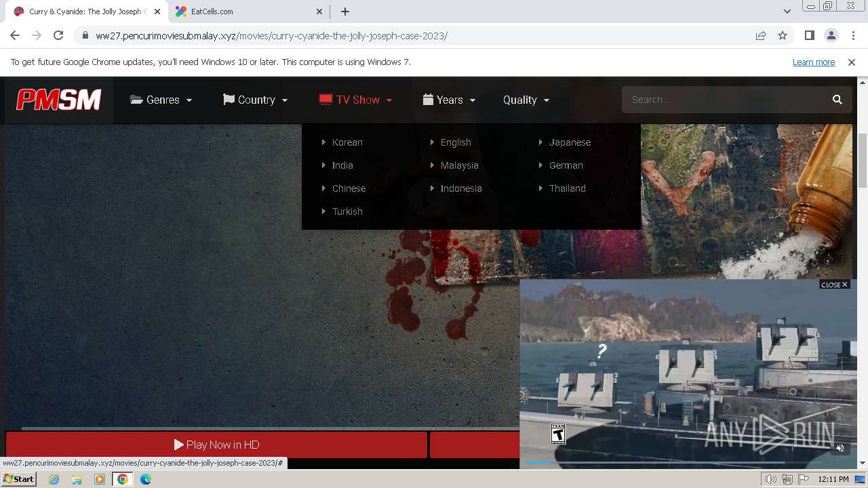This screenshot has width=868, height=488.
Task: Click the URL address bar
Action: pos(414,36)
